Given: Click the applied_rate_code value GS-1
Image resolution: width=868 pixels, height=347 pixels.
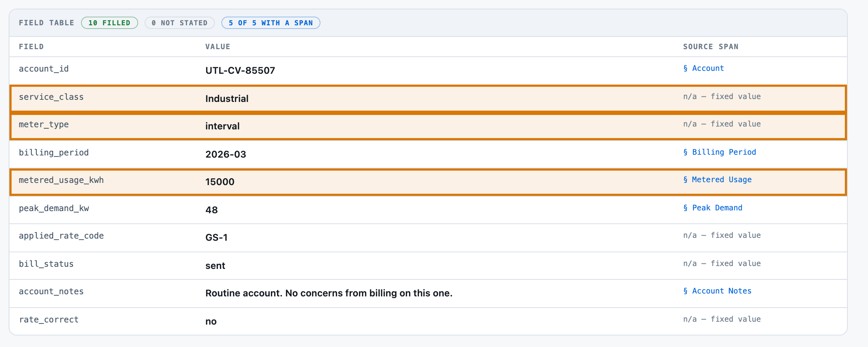Looking at the screenshot, I should (216, 237).
